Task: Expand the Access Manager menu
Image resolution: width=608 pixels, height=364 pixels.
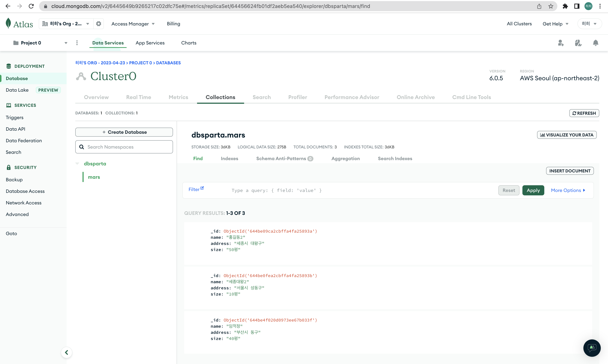Action: pyautogui.click(x=133, y=24)
